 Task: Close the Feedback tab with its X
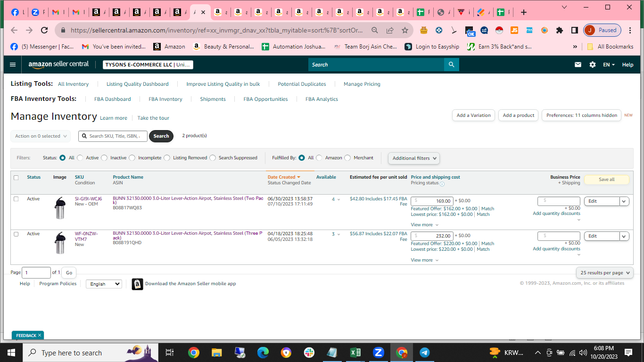pos(40,335)
